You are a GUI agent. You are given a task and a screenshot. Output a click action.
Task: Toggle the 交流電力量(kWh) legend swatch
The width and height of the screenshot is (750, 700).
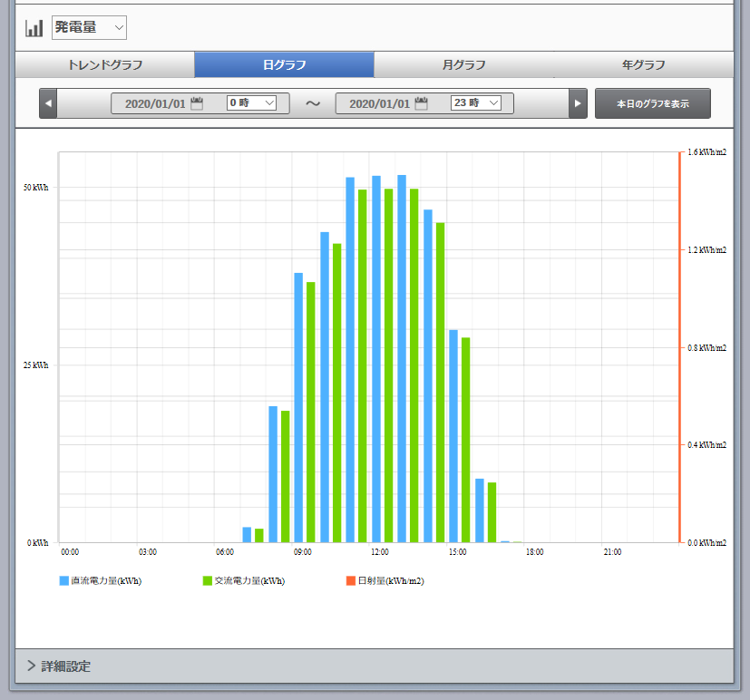[208, 580]
